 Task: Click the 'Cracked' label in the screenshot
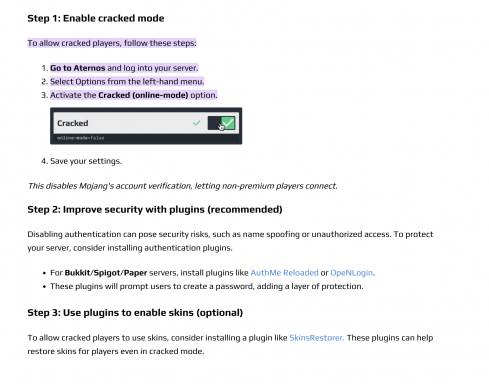73,123
